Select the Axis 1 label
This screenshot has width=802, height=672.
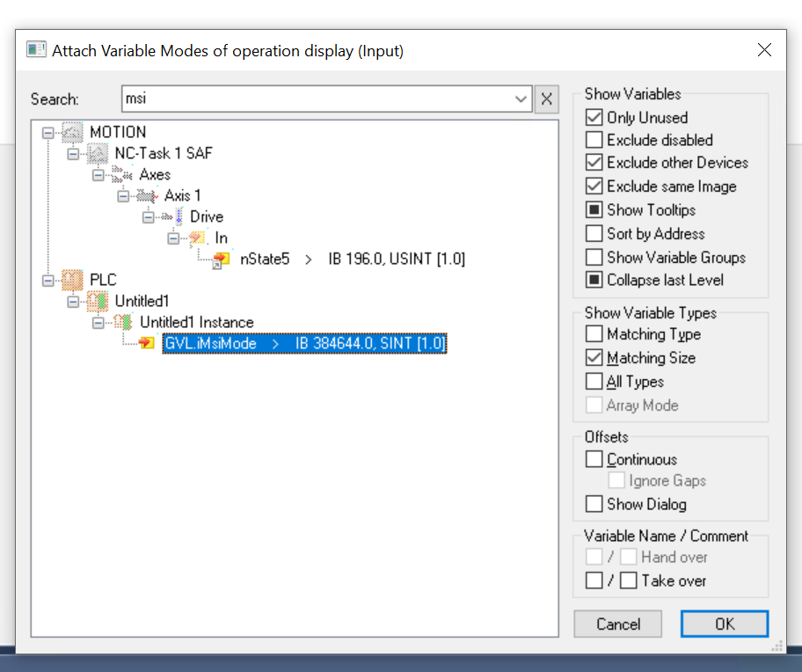[183, 196]
